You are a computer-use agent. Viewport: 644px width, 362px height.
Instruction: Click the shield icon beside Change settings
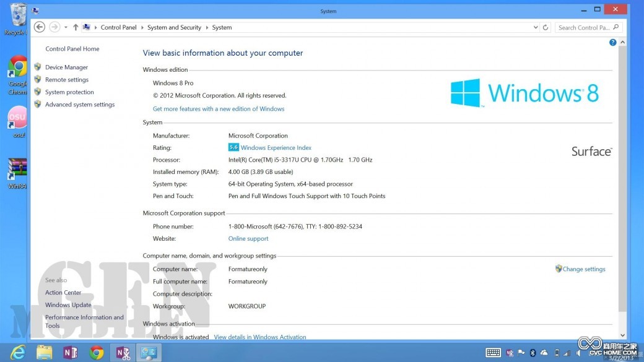[x=558, y=269]
